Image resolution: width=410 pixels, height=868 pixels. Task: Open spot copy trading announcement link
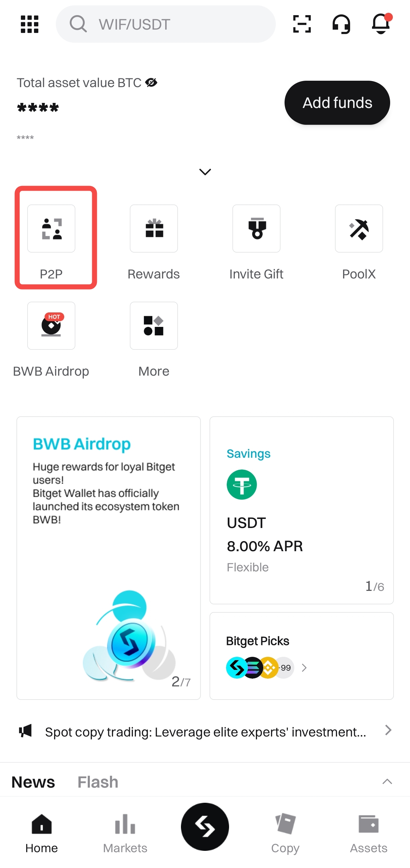(x=205, y=731)
